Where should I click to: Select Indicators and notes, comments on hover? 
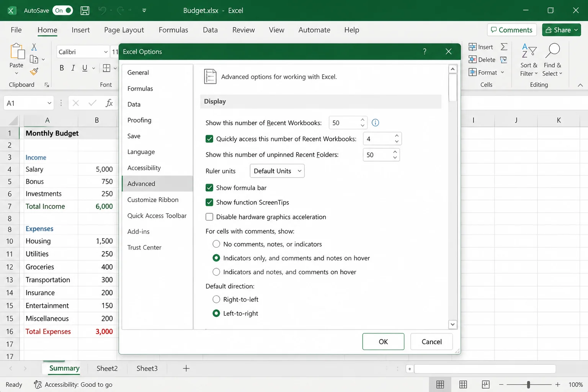pos(216,272)
